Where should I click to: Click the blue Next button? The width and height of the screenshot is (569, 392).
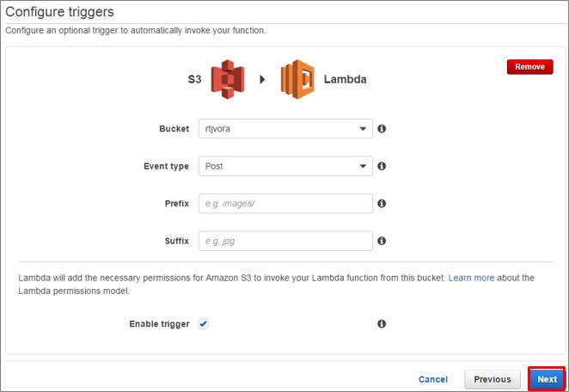(547, 379)
